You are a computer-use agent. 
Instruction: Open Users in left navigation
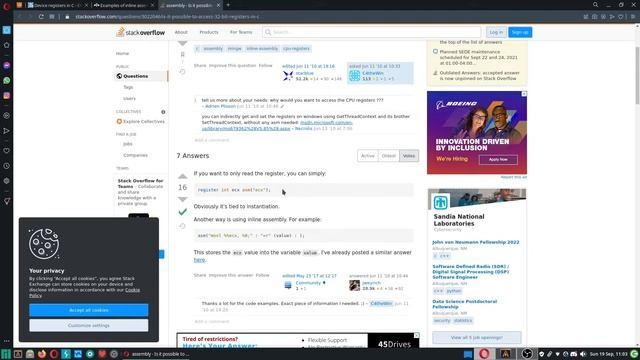[x=129, y=98]
